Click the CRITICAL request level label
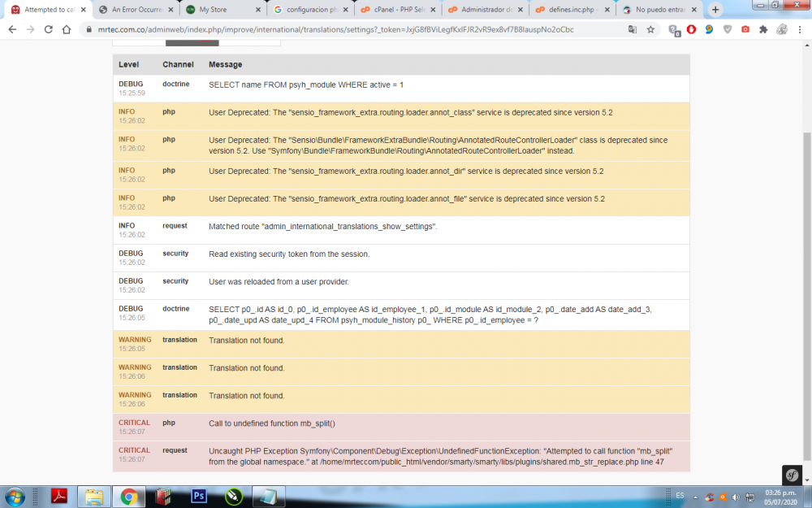Viewport: 812px width, 508px height. pyautogui.click(x=134, y=450)
